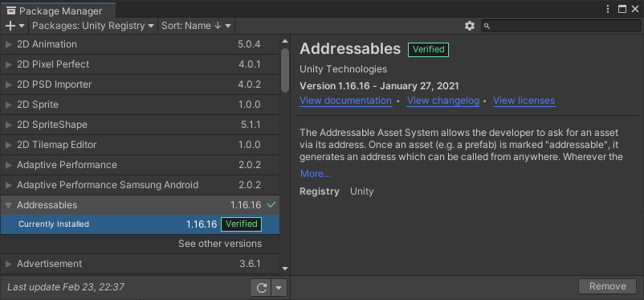Open the Packages: Unity Registry dropdown
Viewport: 644px width, 300px height.
click(x=93, y=26)
